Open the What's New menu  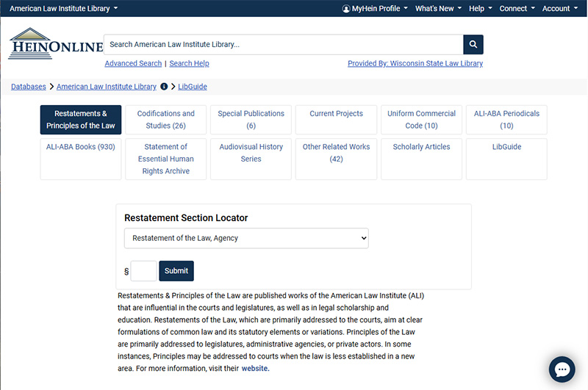438,8
